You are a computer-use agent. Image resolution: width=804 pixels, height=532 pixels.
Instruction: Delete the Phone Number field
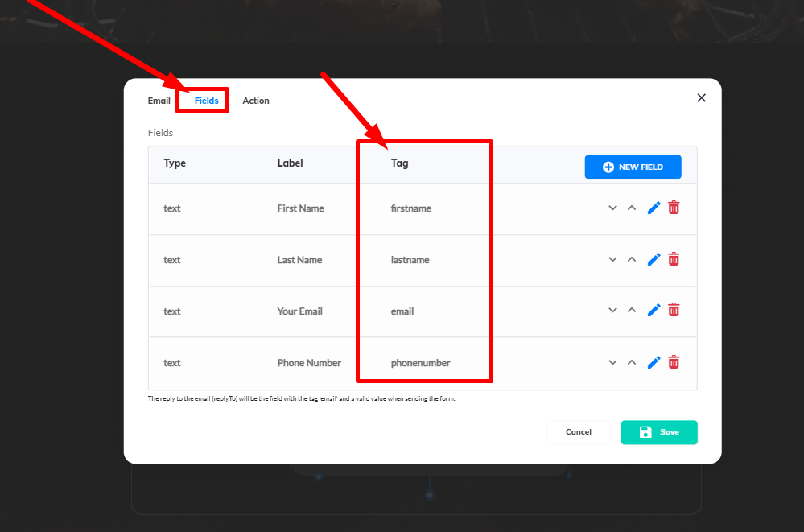[x=674, y=362]
